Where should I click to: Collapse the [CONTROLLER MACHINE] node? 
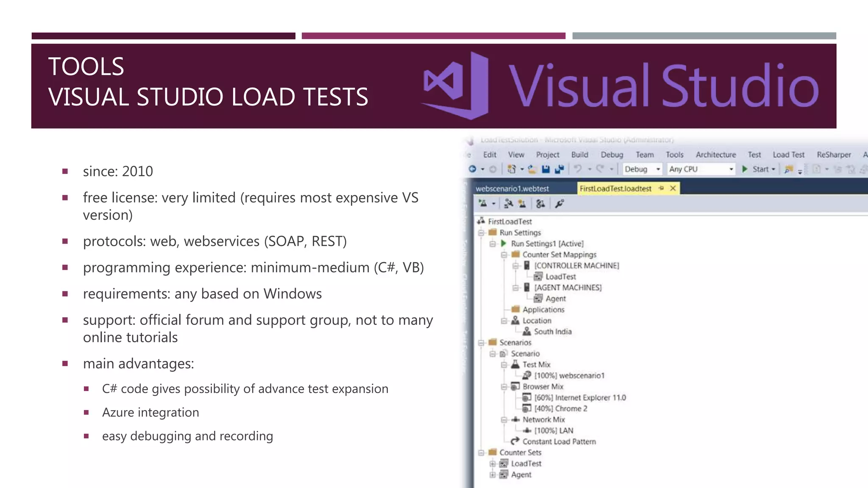515,266
